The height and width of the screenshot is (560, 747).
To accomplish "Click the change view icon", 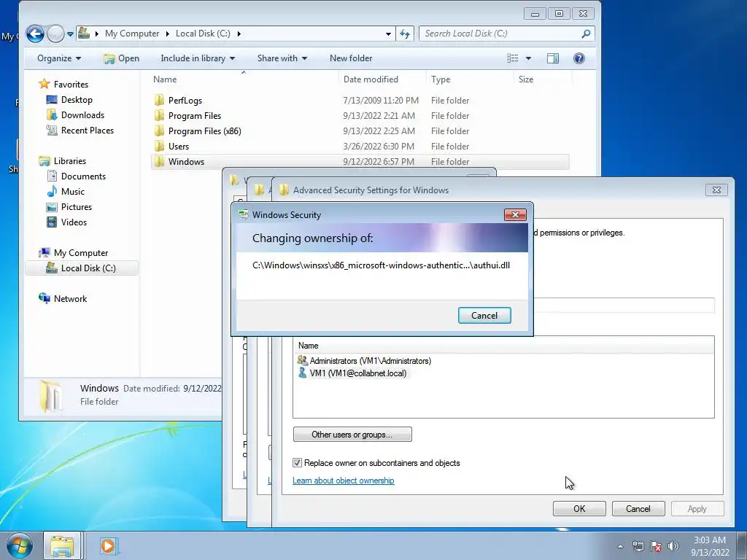I will pyautogui.click(x=513, y=58).
